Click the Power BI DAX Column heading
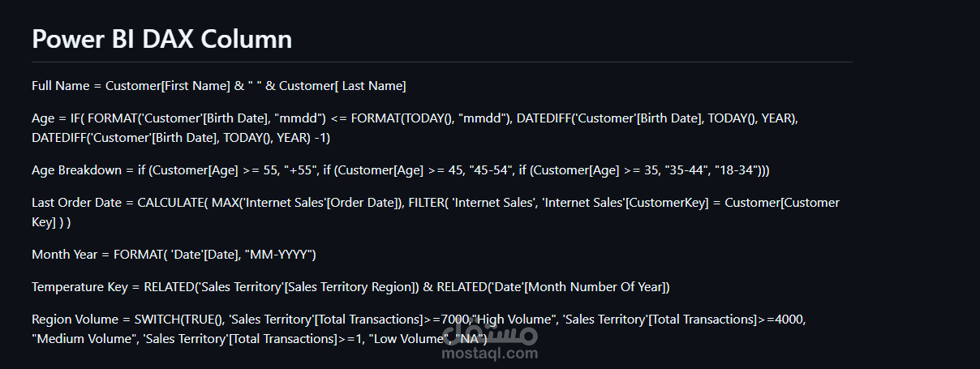 [161, 39]
